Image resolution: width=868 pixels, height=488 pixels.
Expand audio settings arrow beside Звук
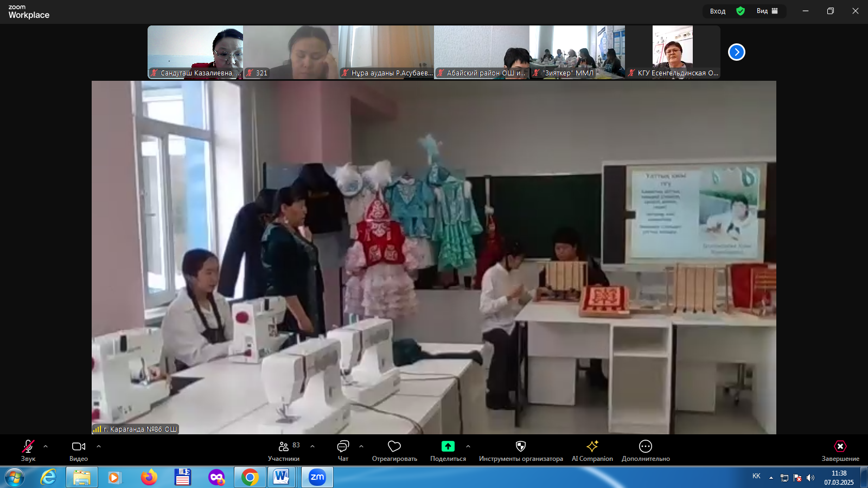(x=46, y=446)
